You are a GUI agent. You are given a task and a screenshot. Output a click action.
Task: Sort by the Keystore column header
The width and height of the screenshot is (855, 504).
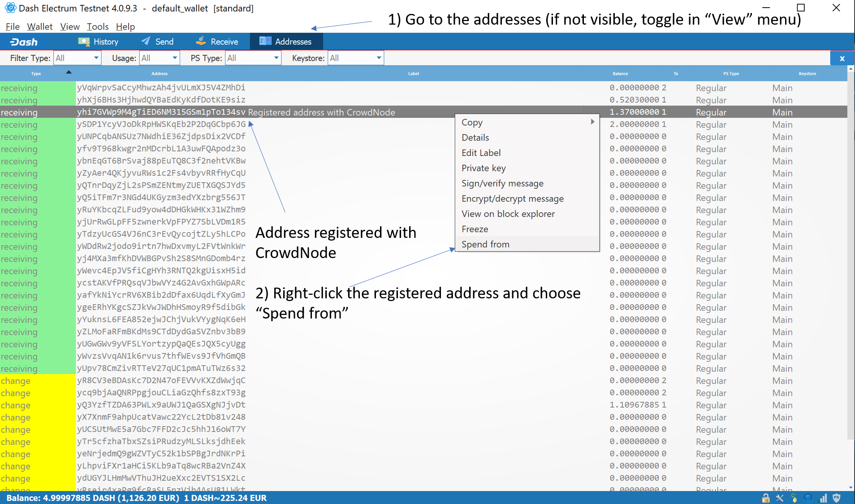(807, 73)
